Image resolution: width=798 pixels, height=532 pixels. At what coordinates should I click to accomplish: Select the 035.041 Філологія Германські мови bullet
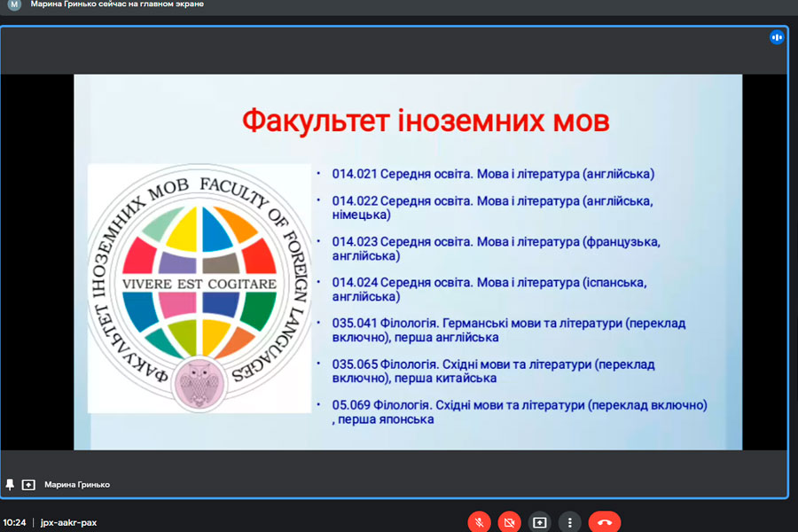[x=509, y=331]
